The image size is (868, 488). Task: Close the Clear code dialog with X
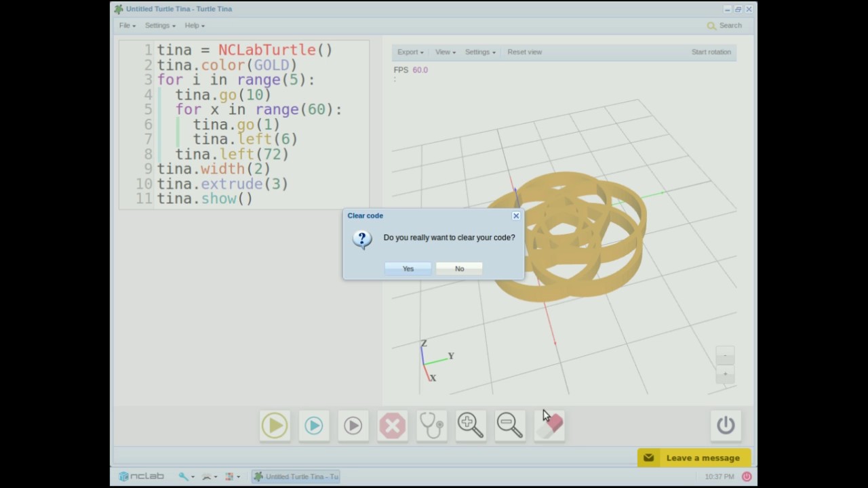point(516,216)
